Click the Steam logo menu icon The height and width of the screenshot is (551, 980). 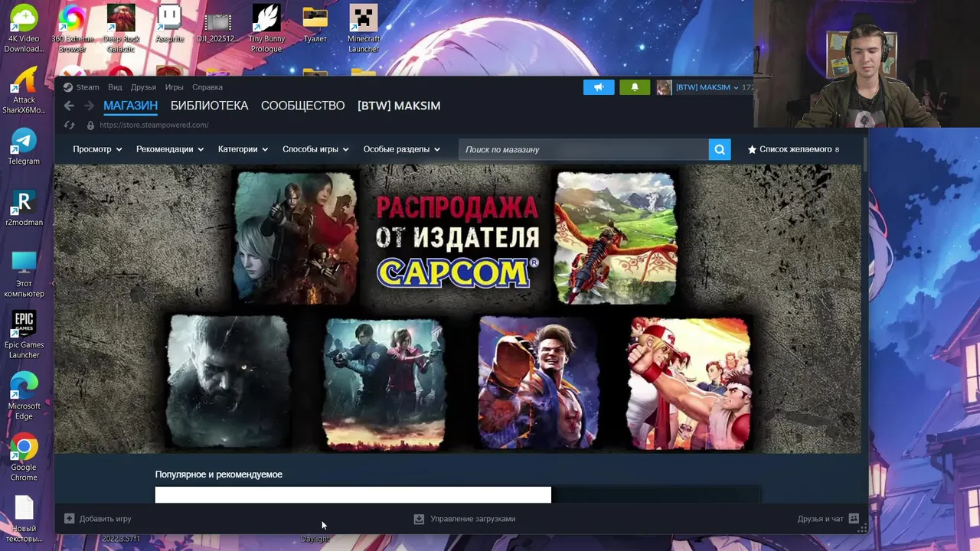coord(68,87)
